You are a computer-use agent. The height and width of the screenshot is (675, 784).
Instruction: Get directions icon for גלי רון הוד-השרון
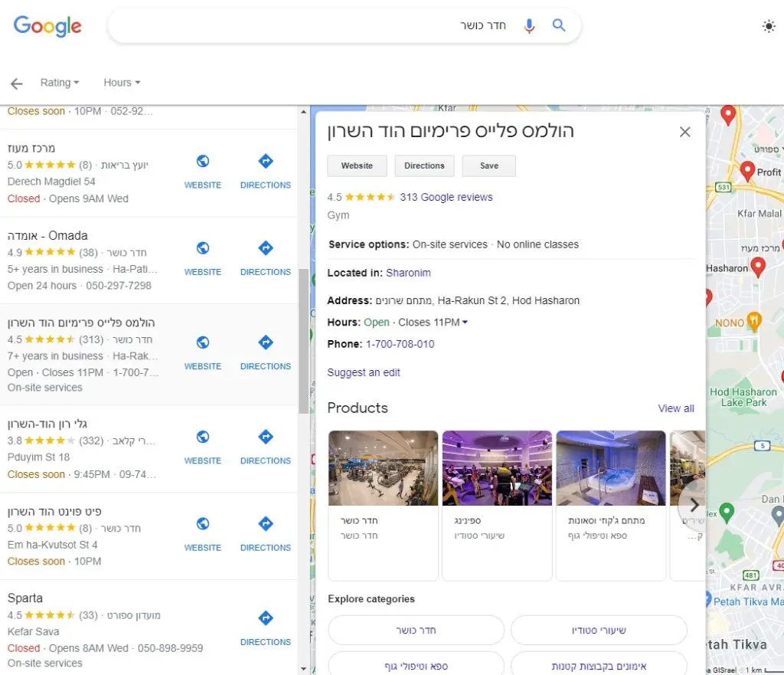tap(266, 437)
